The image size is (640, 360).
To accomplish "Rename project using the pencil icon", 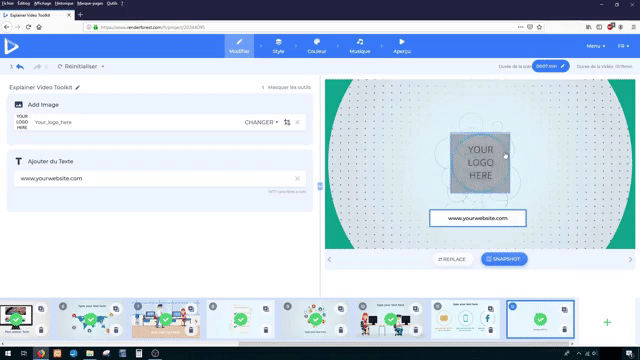I will (78, 87).
